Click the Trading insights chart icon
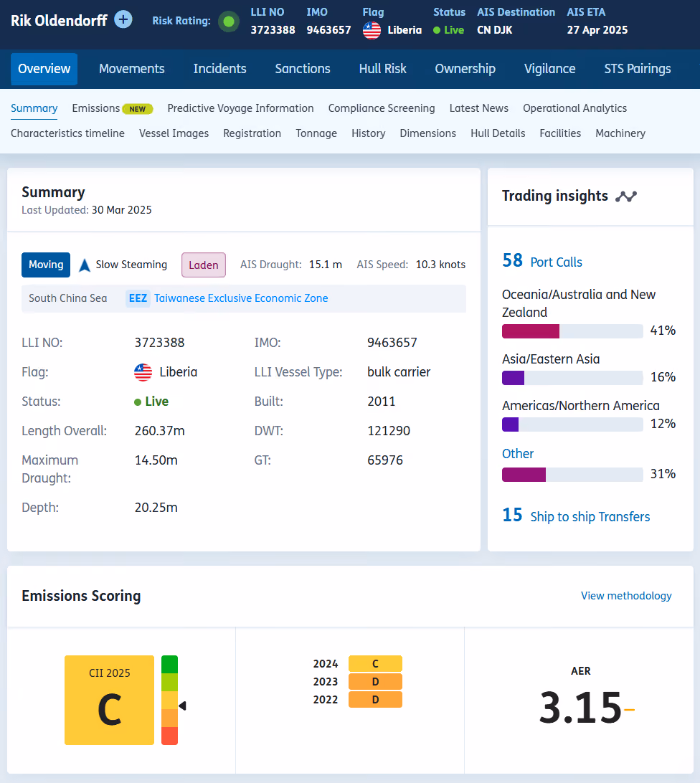The width and height of the screenshot is (700, 783). coord(626,196)
